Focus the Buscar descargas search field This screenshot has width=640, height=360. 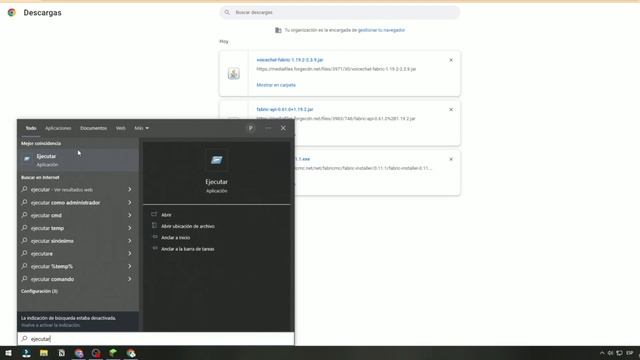(340, 12)
